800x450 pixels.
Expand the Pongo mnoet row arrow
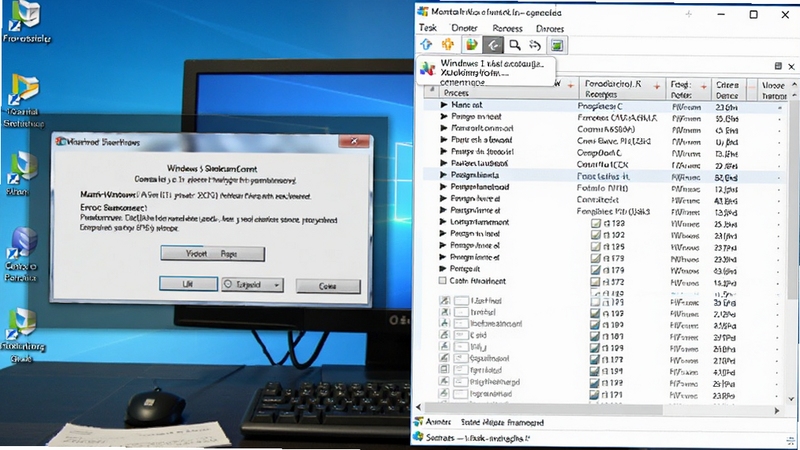pyautogui.click(x=444, y=116)
